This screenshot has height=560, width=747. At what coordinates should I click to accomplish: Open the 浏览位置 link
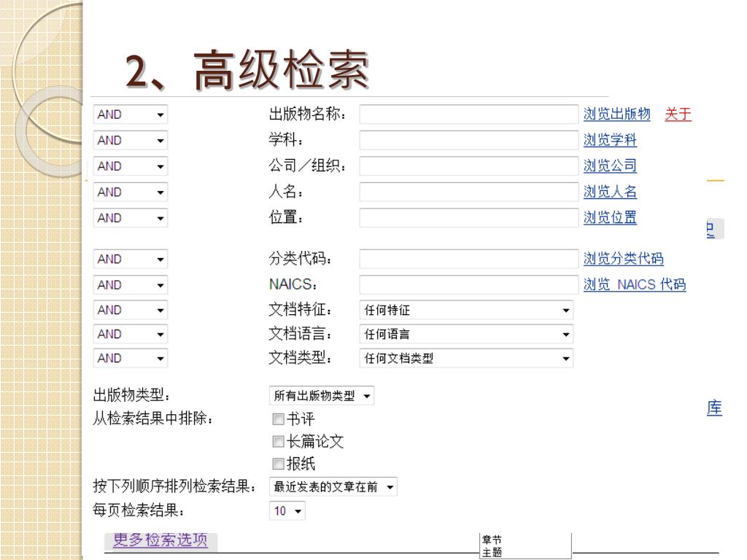611,217
